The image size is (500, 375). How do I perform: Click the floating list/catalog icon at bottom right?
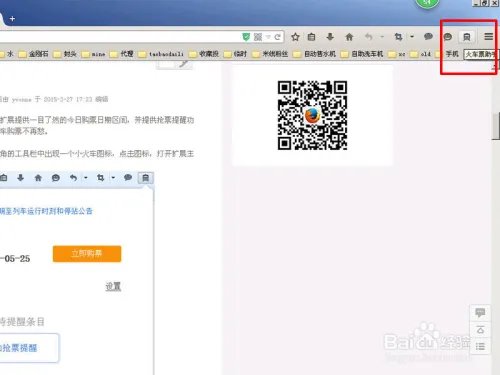[480, 347]
